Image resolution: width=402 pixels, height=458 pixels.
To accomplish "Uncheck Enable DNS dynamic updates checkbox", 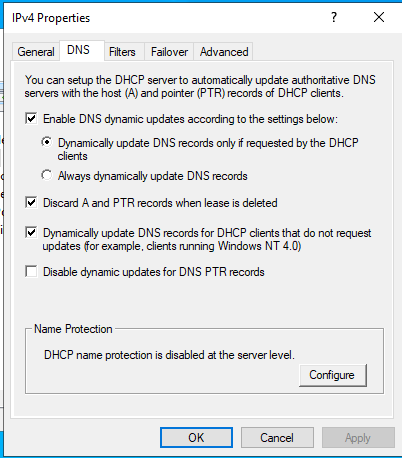I will coord(31,119).
